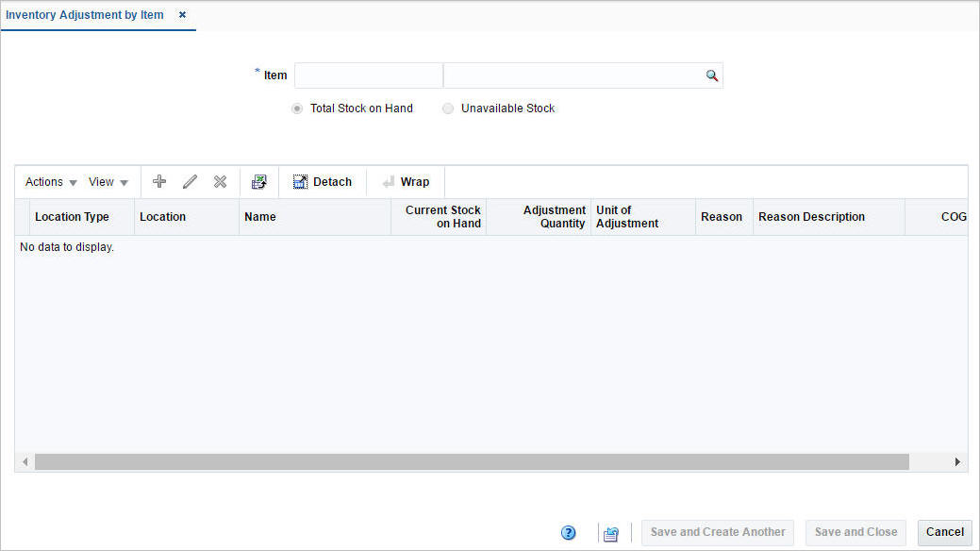Click the COG column header

[937, 217]
